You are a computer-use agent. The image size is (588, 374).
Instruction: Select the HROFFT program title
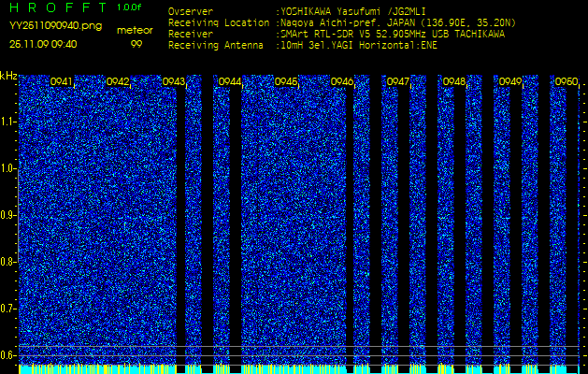(58, 7)
